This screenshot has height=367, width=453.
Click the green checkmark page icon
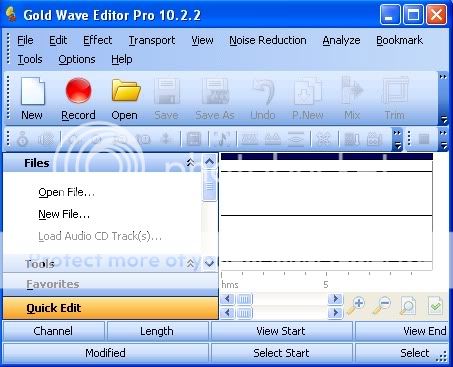(x=435, y=305)
